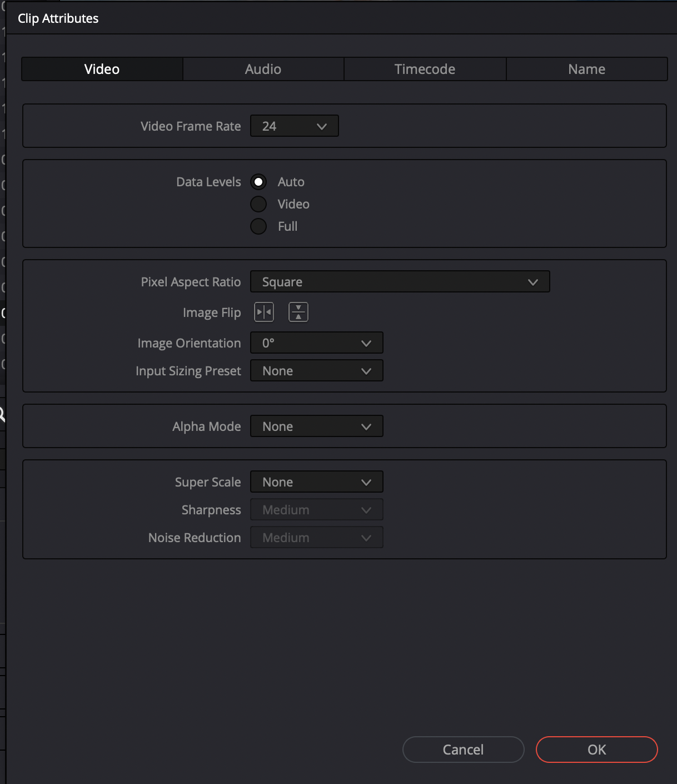677x784 pixels.
Task: Click the Clip Attributes title text
Action: (58, 18)
